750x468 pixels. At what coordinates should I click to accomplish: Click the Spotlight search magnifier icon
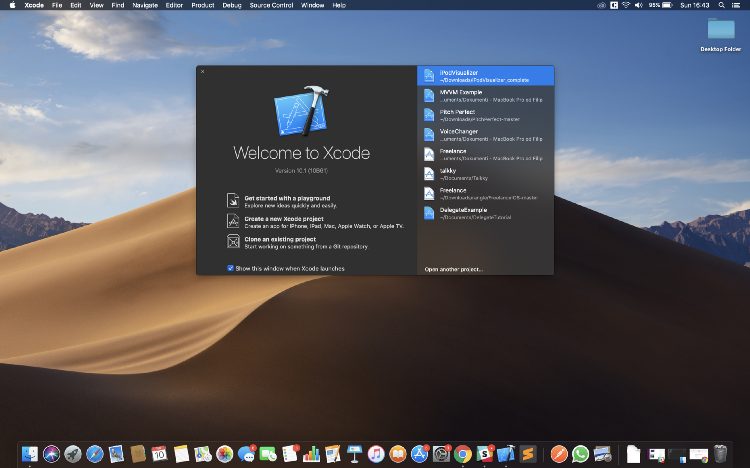click(x=721, y=5)
